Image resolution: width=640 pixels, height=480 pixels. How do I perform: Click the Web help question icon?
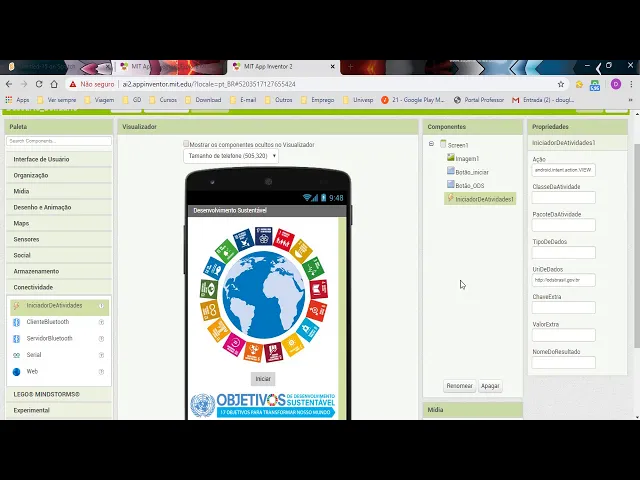pos(101,371)
